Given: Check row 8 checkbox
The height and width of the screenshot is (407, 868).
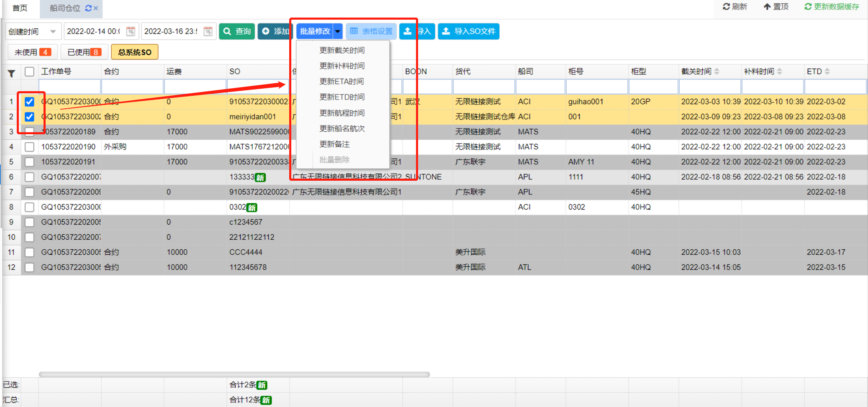Looking at the screenshot, I should 29,207.
